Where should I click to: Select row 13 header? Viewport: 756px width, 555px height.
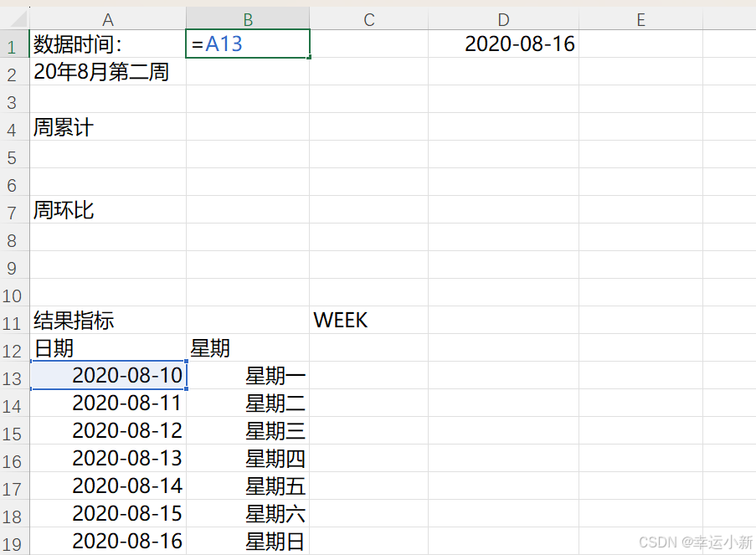14,375
